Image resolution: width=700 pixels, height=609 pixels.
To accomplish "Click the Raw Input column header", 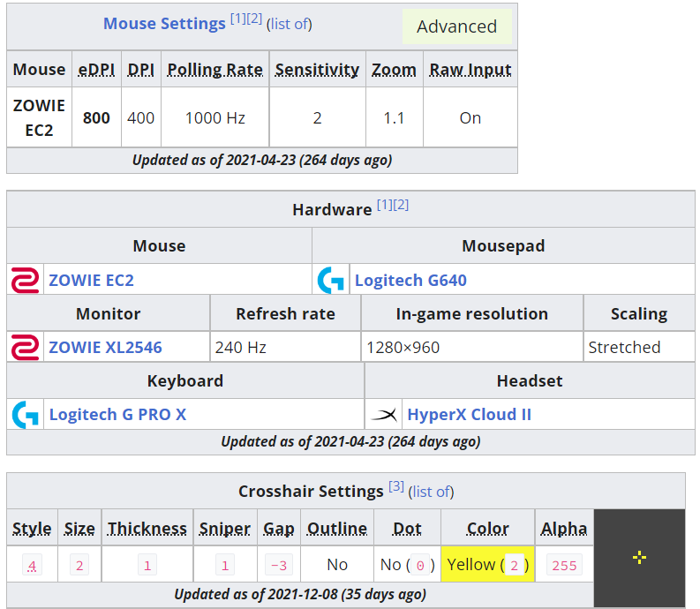I will 470,70.
